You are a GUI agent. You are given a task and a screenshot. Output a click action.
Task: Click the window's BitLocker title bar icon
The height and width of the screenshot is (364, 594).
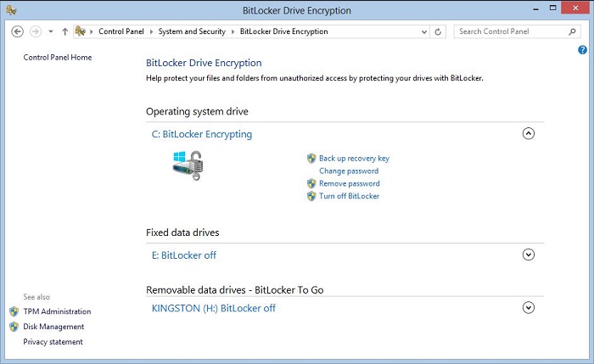click(x=9, y=9)
